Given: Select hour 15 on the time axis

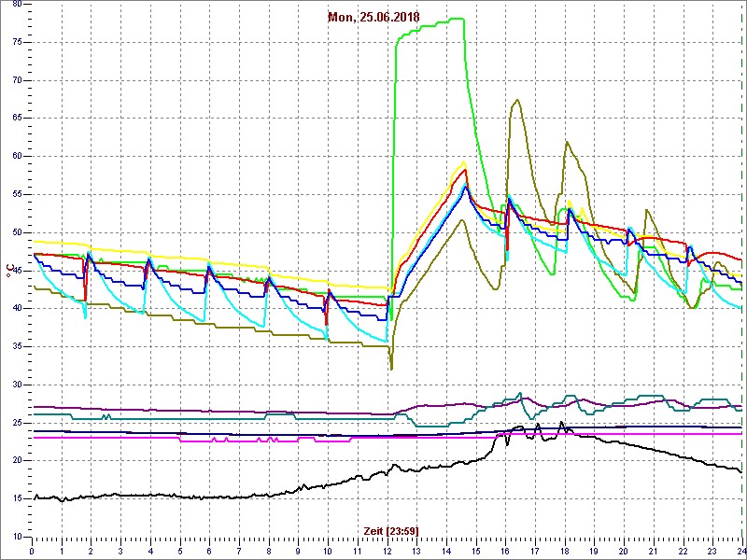Looking at the screenshot, I should tap(476, 551).
